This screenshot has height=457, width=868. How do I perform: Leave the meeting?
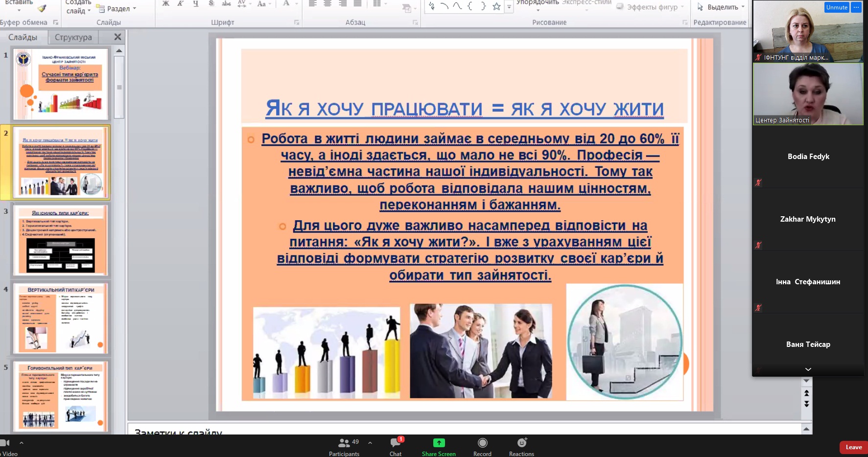point(853,447)
